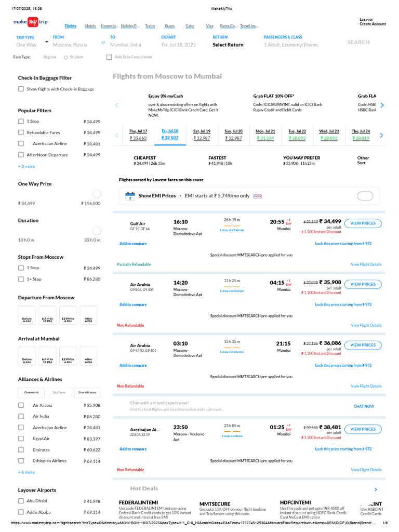The height and width of the screenshot is (532, 399).
Task: Choose Select Return date
Action: (228, 45)
